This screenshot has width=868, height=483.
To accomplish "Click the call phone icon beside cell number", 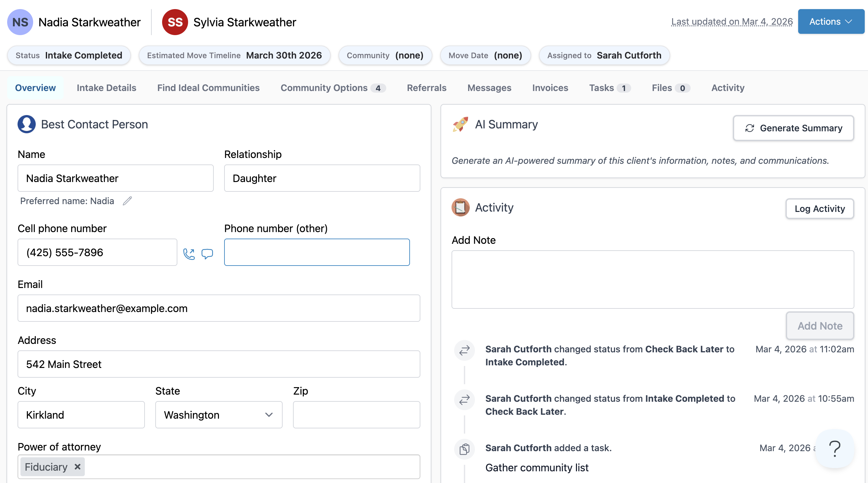I will [189, 254].
